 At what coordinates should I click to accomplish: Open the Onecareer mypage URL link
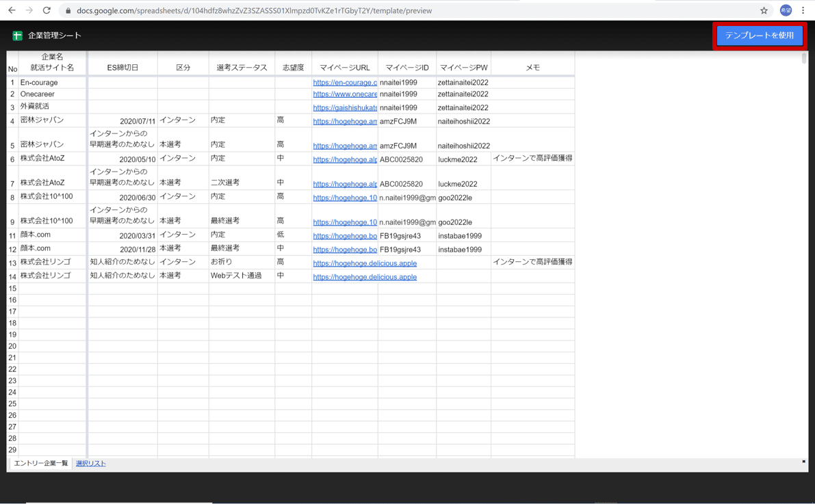pyautogui.click(x=345, y=94)
